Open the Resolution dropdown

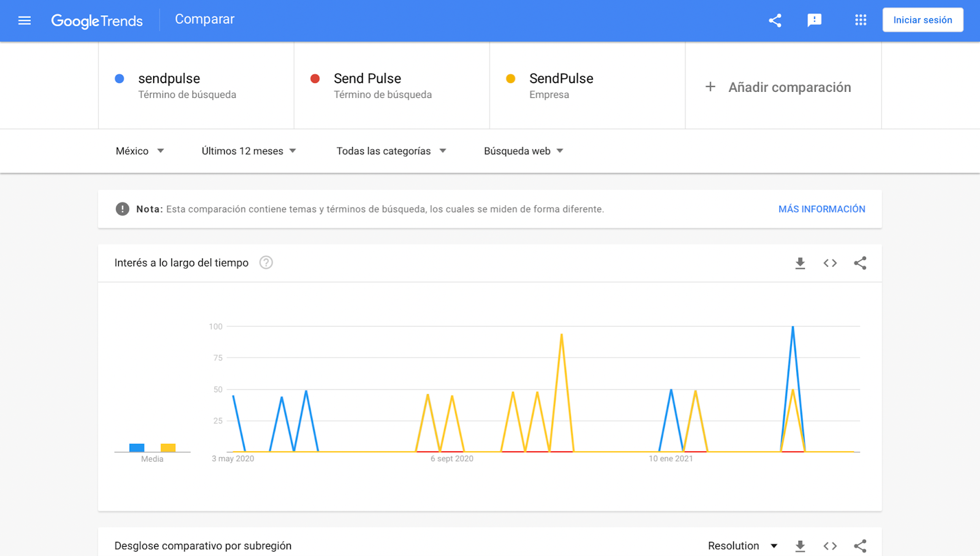point(742,546)
